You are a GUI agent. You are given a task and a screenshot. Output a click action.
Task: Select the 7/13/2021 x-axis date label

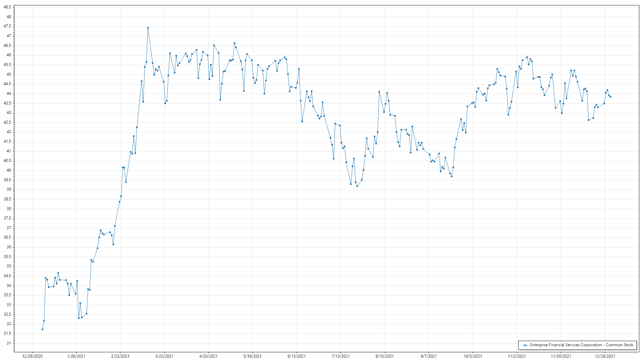tap(340, 356)
